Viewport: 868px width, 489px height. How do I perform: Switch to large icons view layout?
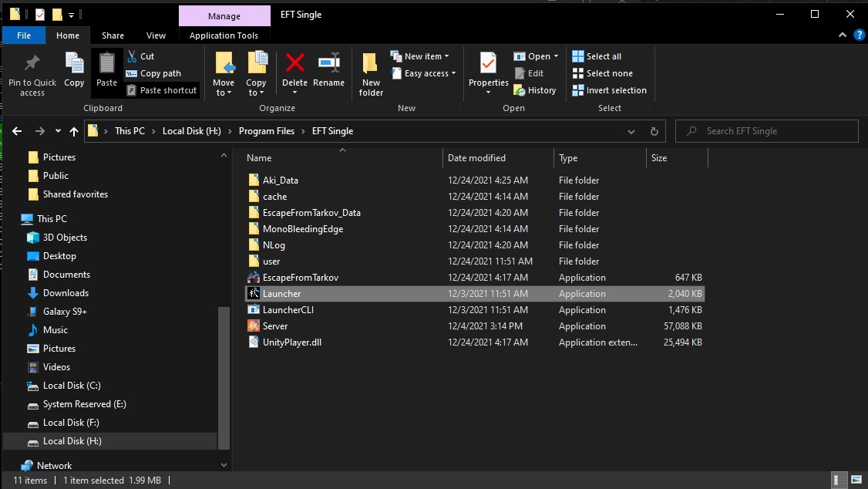856,480
